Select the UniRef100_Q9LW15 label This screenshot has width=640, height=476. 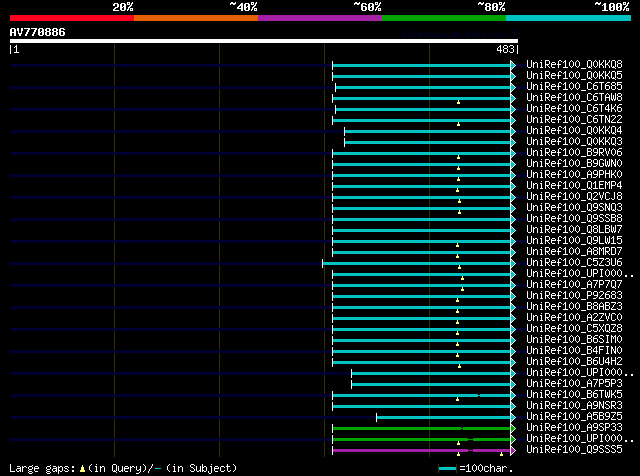pos(574,241)
